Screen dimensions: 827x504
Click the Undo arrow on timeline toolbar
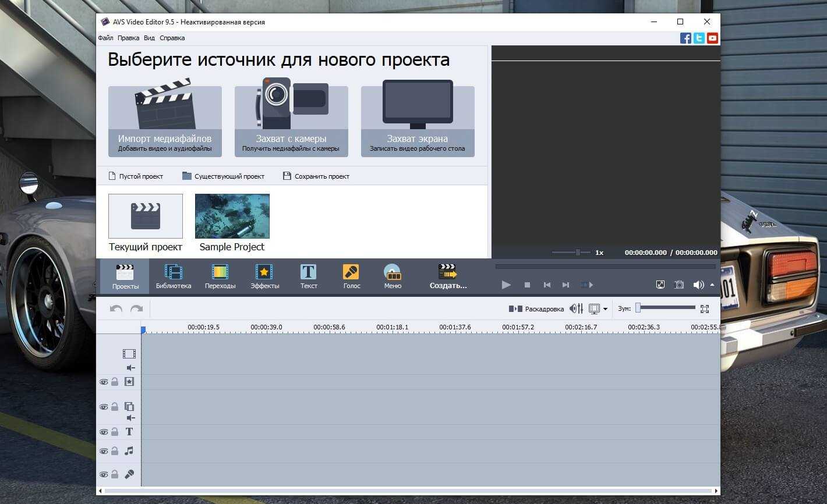coord(116,308)
